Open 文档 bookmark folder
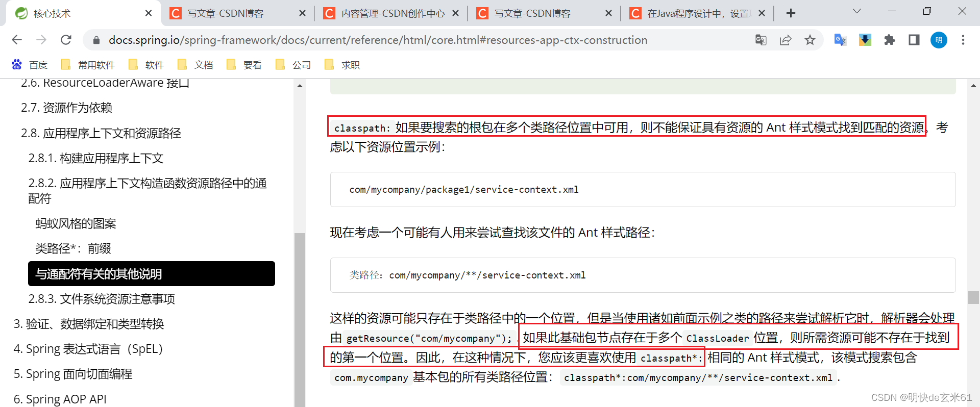Image resolution: width=980 pixels, height=407 pixels. point(195,65)
